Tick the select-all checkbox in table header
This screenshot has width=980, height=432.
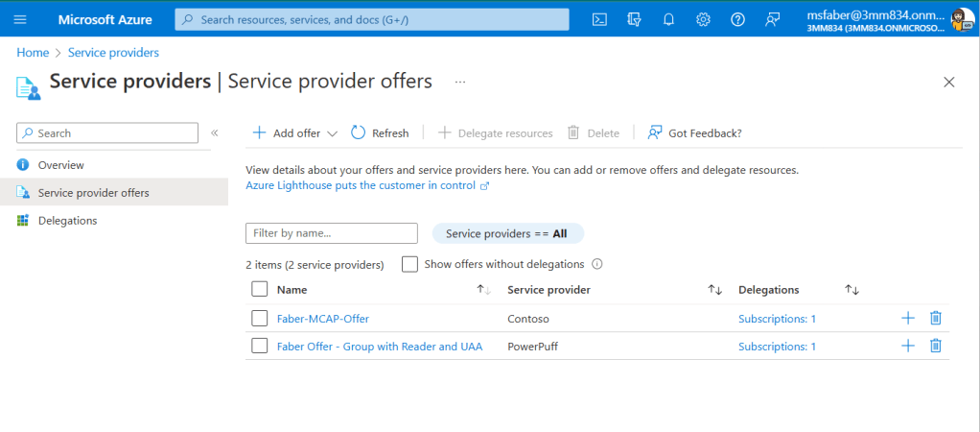[x=259, y=289]
